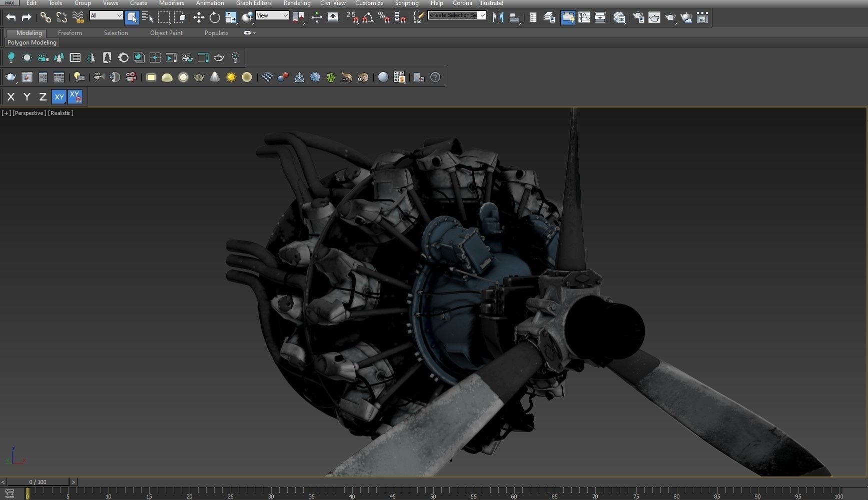Image resolution: width=868 pixels, height=500 pixels.
Task: Click the Mirror tool icon
Action: (x=498, y=17)
